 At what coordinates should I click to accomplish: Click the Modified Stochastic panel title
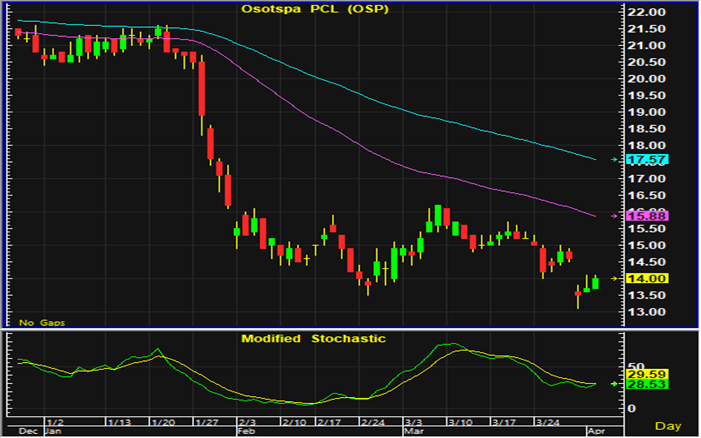(313, 339)
